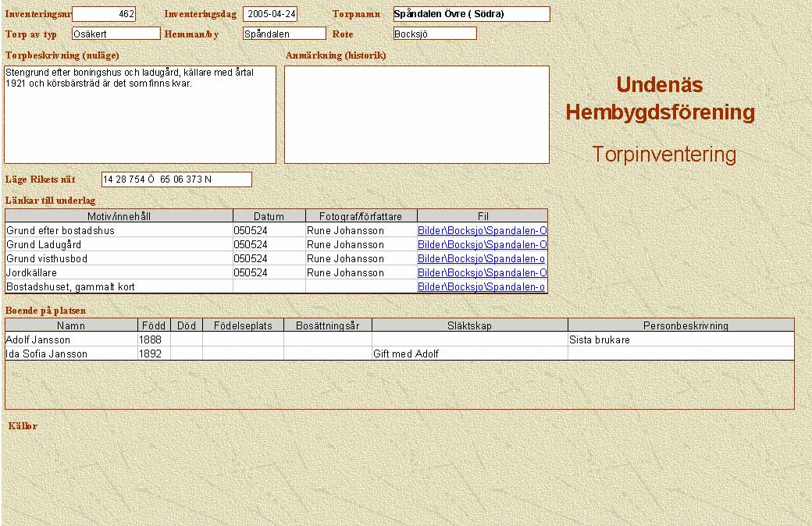
Task: Open file link for Grund efter bostadshus
Action: click(x=482, y=231)
